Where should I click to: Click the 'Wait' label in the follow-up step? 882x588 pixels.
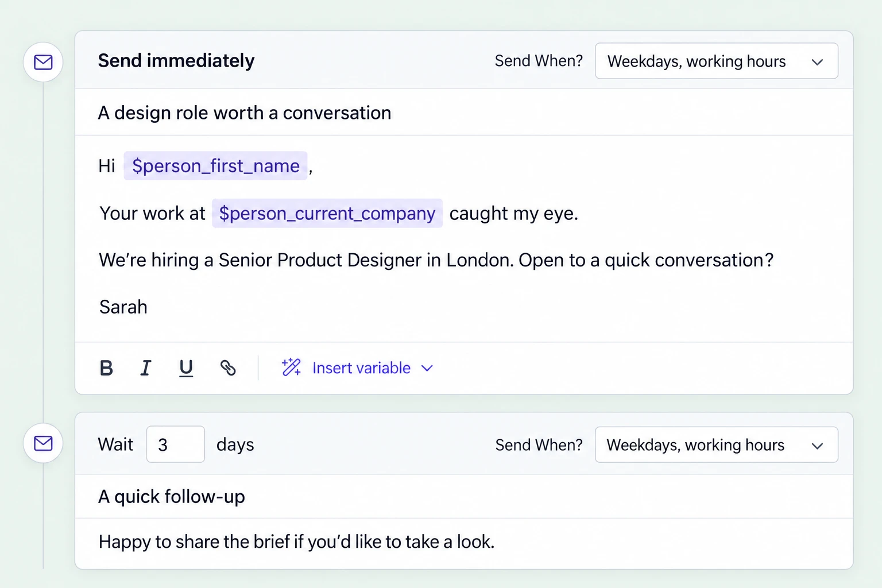[x=115, y=444]
